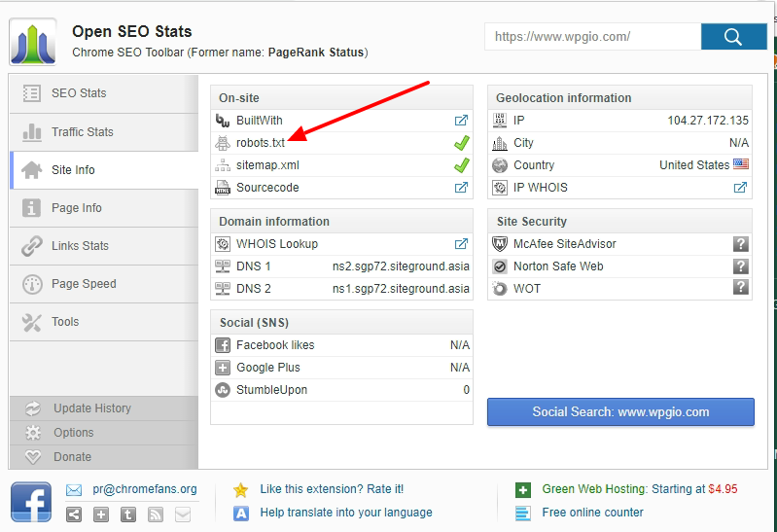The width and height of the screenshot is (777, 532).
Task: Click the Update History refresh icon
Action: click(x=33, y=408)
